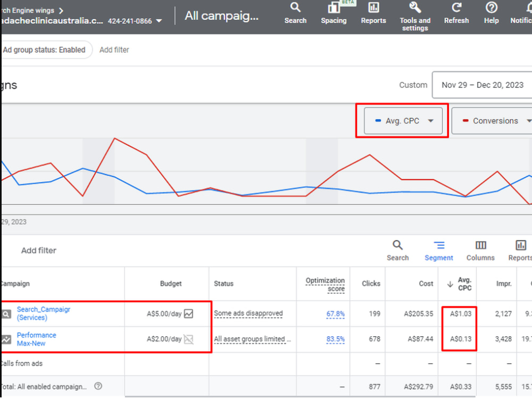Open Notifications bell
The height and width of the screenshot is (399, 532).
click(x=522, y=13)
